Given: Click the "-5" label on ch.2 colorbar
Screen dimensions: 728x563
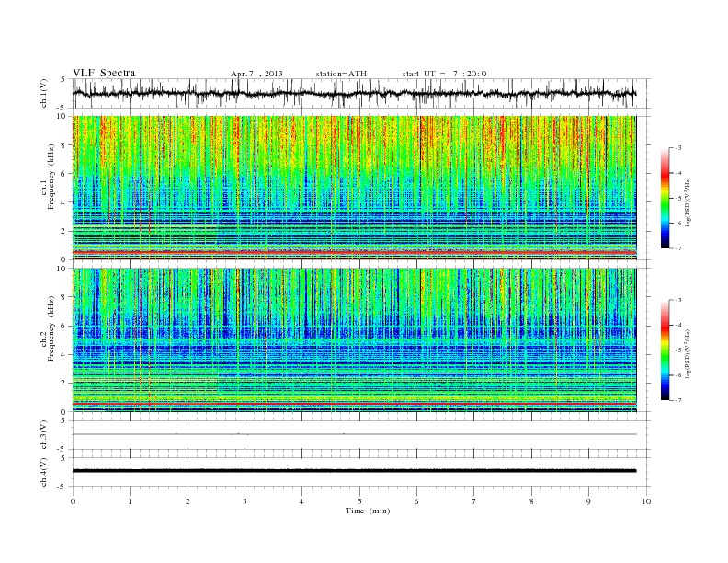Looking at the screenshot, I should [x=678, y=350].
